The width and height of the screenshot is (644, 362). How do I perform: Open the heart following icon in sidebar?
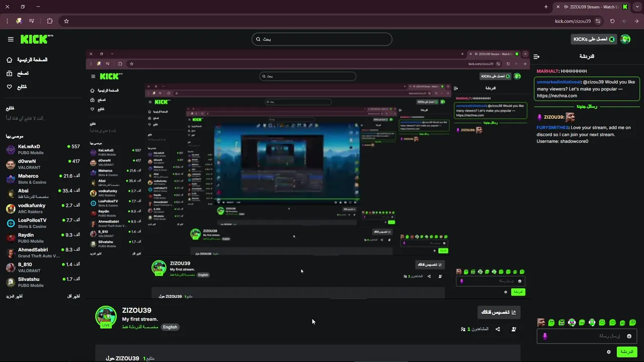[10, 87]
